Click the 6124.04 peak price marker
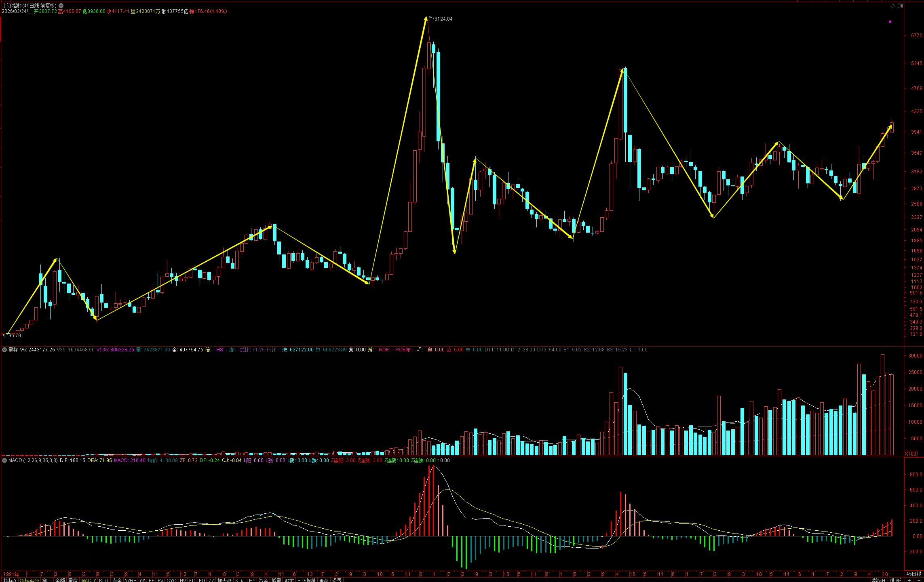The width and height of the screenshot is (924, 582). 443,19
